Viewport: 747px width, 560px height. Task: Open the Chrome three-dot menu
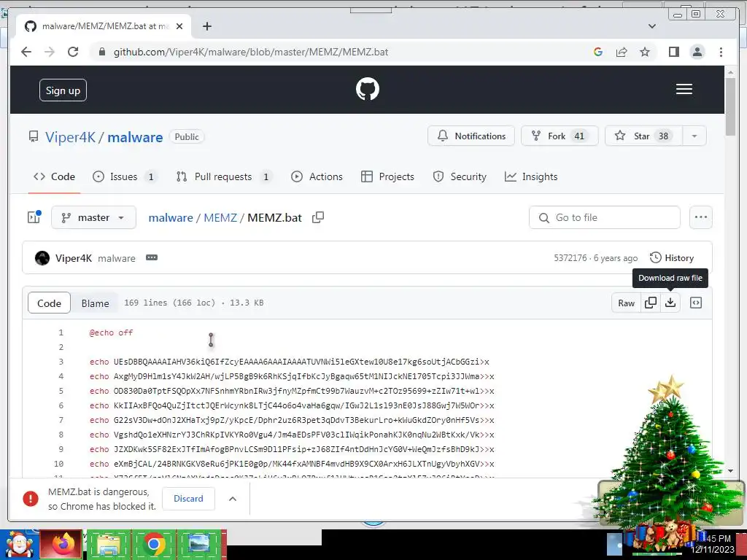pos(721,52)
